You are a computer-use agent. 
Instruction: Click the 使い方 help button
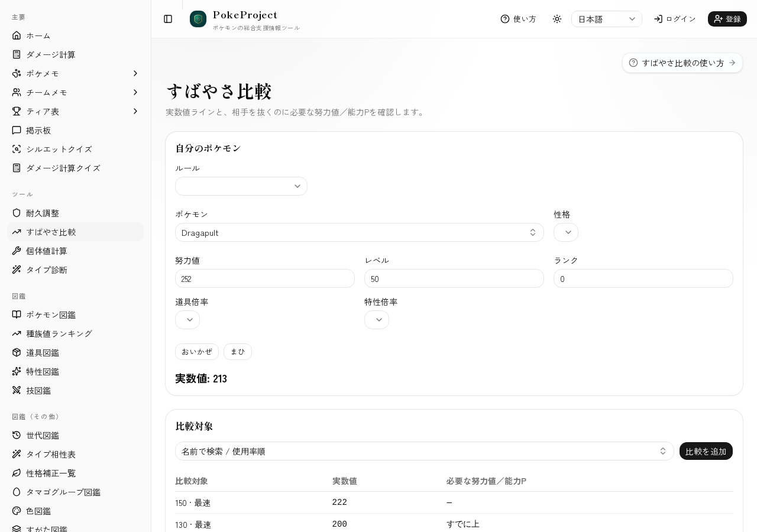pyautogui.click(x=518, y=19)
